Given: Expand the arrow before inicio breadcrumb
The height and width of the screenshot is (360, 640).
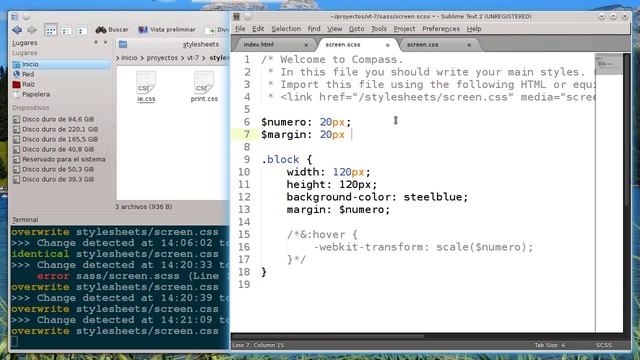Looking at the screenshot, I should 118,58.
